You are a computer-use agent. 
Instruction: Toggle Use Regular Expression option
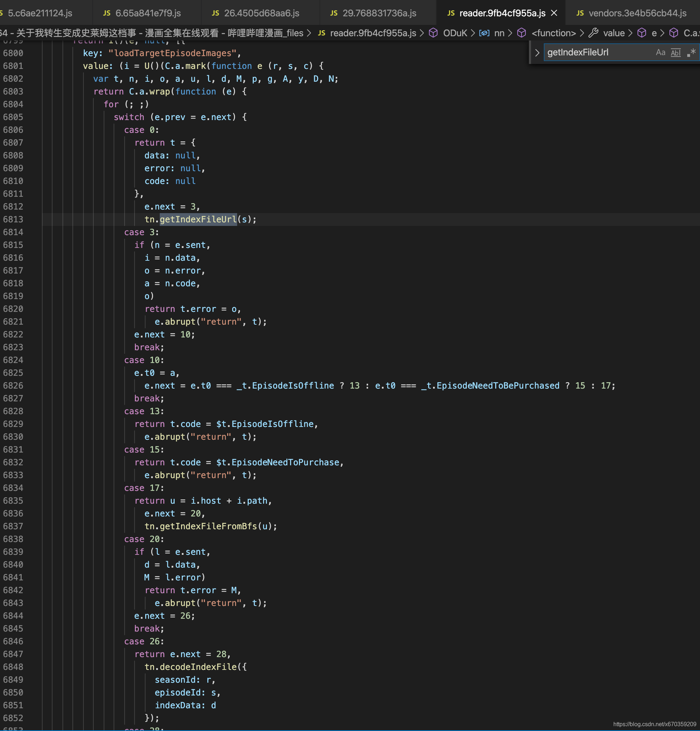click(x=691, y=53)
